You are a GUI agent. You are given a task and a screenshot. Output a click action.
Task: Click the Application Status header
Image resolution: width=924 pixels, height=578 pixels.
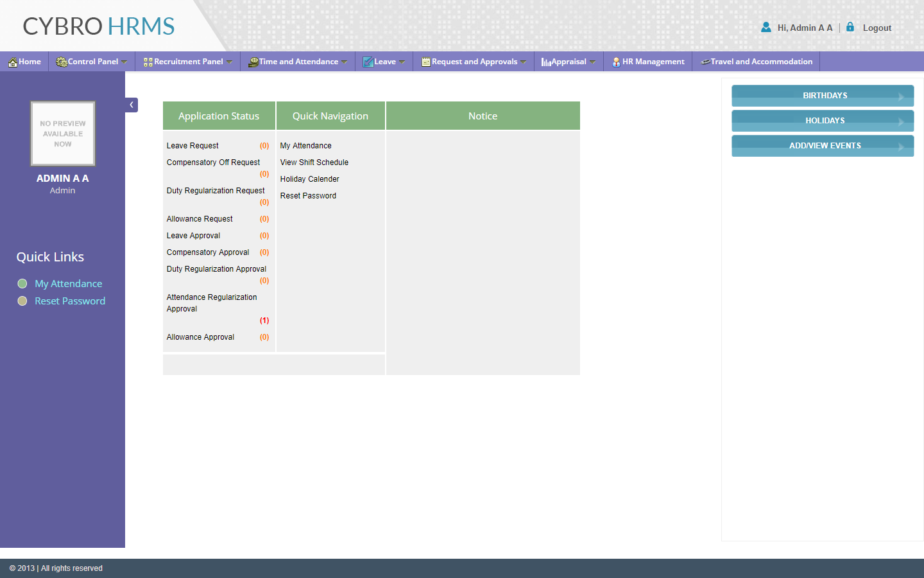[219, 116]
